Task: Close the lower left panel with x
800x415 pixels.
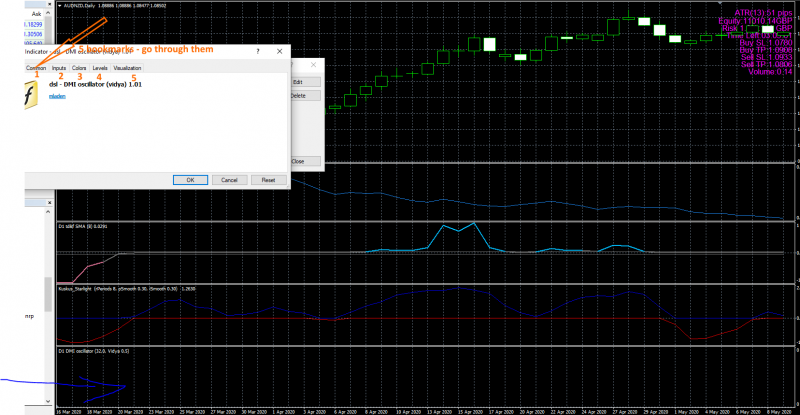Action: [49, 203]
